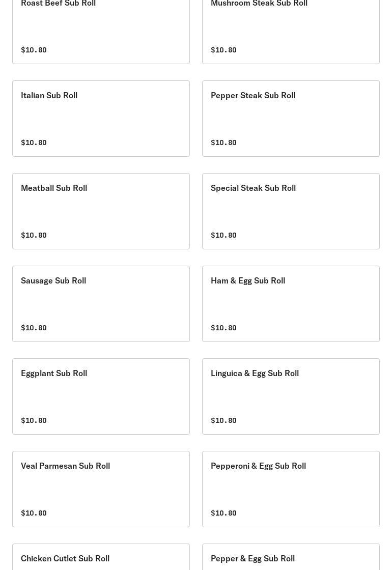The width and height of the screenshot is (392, 570).
Task: Click the Veal Parmesan Sub Roll title
Action: (x=65, y=466)
